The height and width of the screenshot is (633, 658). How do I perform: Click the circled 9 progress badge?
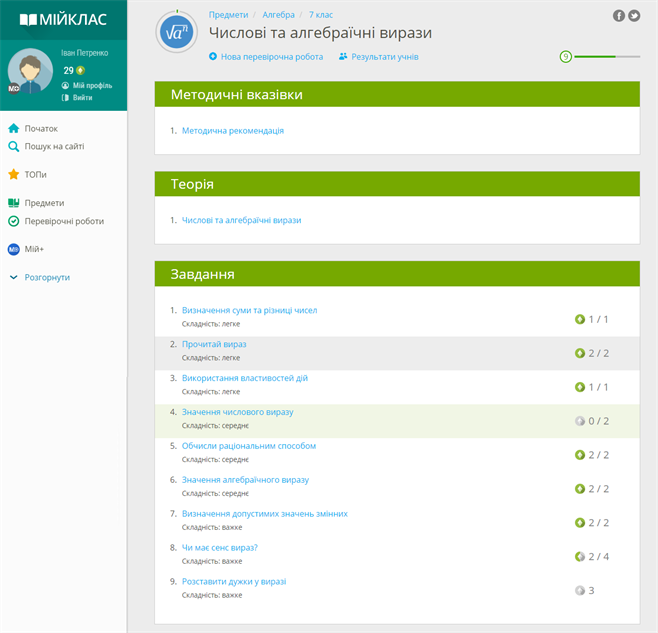[566, 56]
